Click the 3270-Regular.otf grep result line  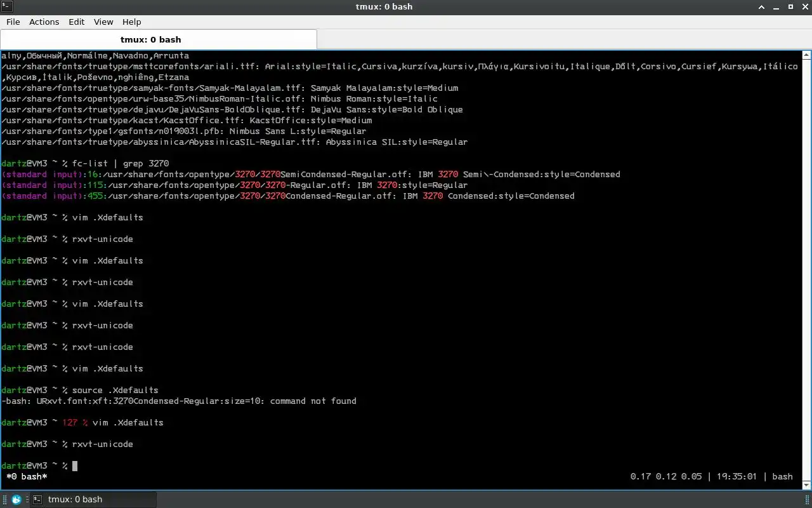(x=235, y=185)
